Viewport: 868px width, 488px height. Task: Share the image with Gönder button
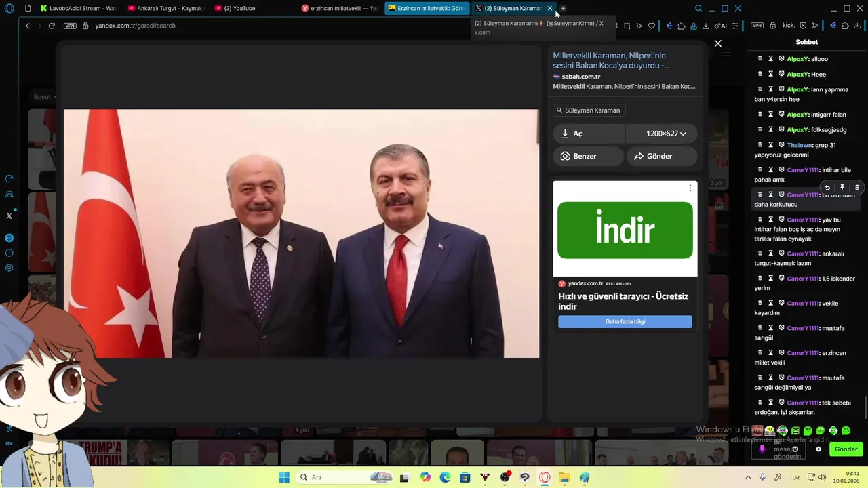[662, 156]
